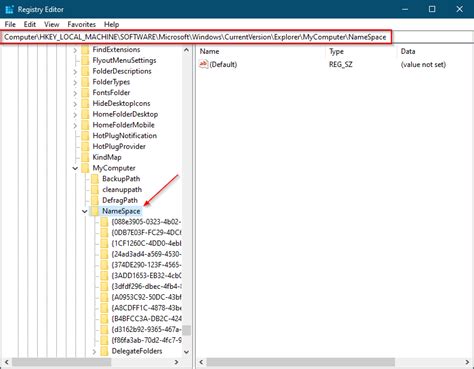Open the Help menu
The height and width of the screenshot is (369, 474).
[111, 24]
